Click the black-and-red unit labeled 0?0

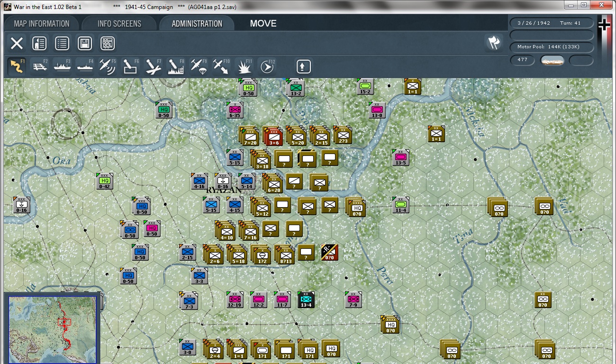[x=329, y=253]
